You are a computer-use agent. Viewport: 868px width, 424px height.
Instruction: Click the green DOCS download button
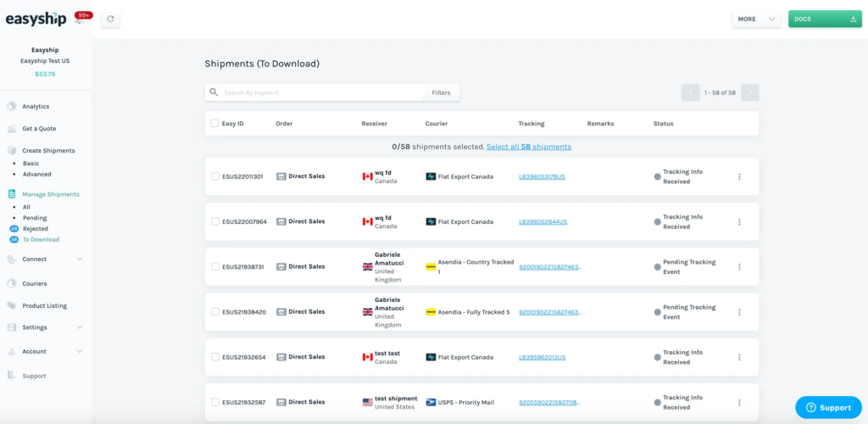[x=825, y=19]
